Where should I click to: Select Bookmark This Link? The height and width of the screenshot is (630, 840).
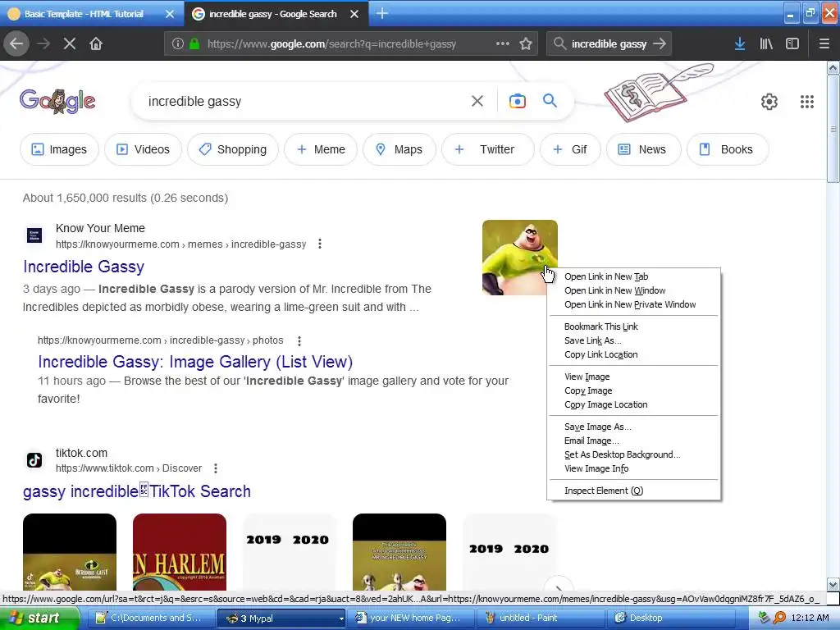point(633,326)
